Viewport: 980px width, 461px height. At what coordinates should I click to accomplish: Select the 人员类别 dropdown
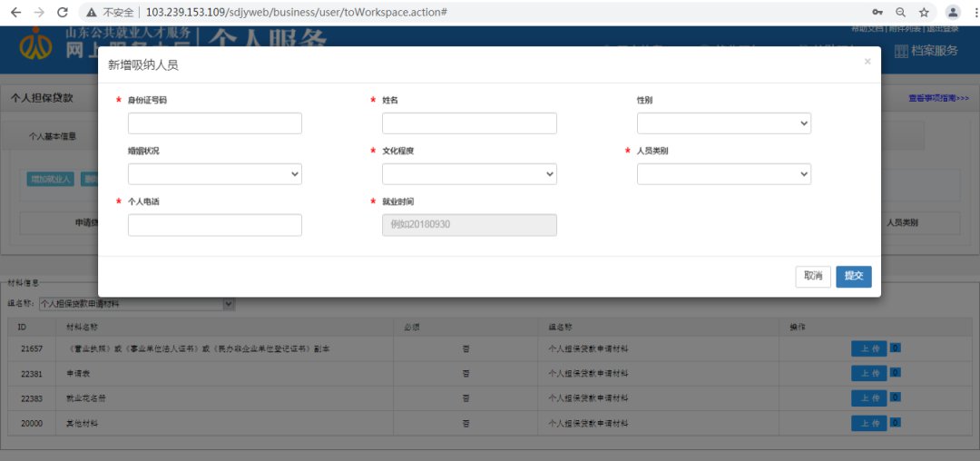[723, 174]
